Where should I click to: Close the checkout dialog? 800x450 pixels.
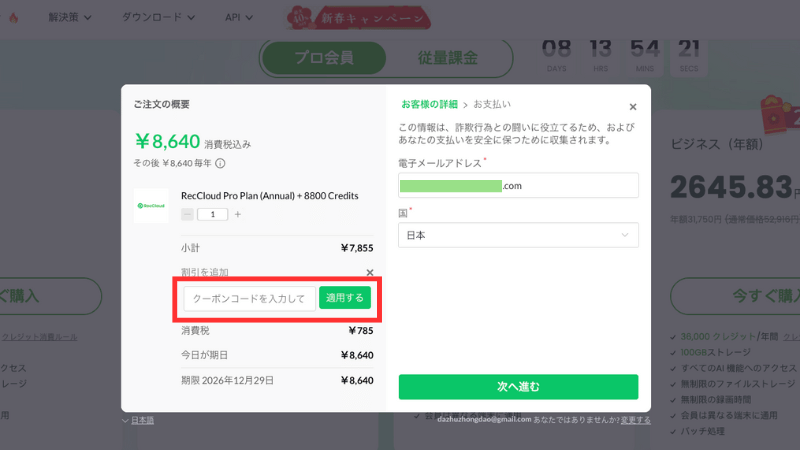point(632,107)
